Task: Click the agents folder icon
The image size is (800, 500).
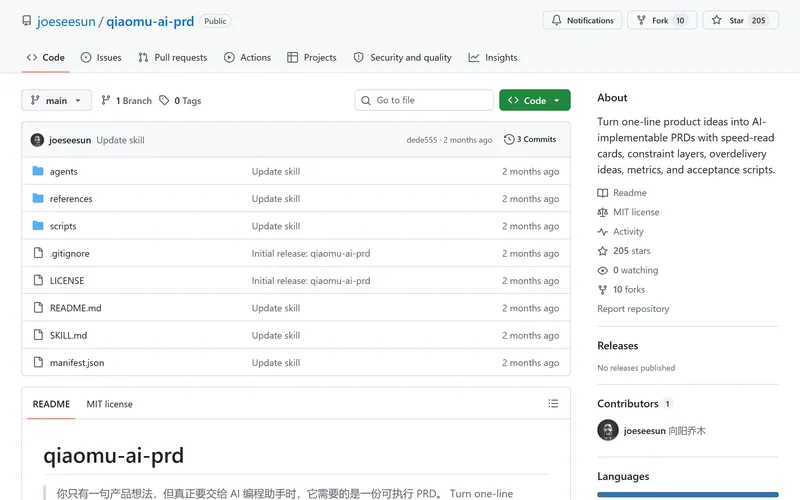Action: (38, 170)
